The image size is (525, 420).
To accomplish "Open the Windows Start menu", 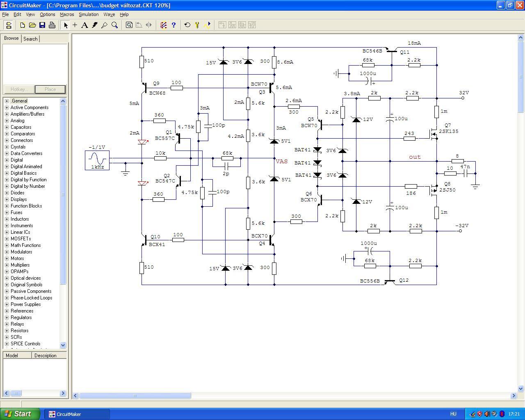I will pyautogui.click(x=20, y=414).
